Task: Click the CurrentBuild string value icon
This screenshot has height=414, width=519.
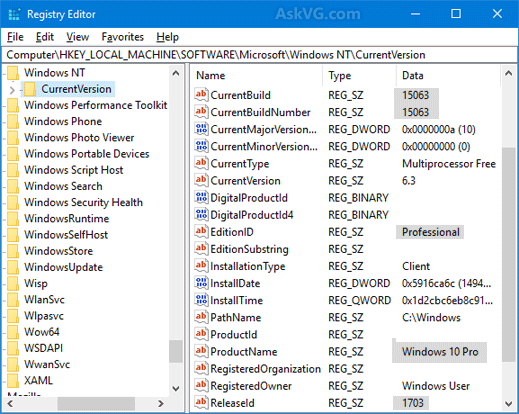Action: click(x=201, y=95)
